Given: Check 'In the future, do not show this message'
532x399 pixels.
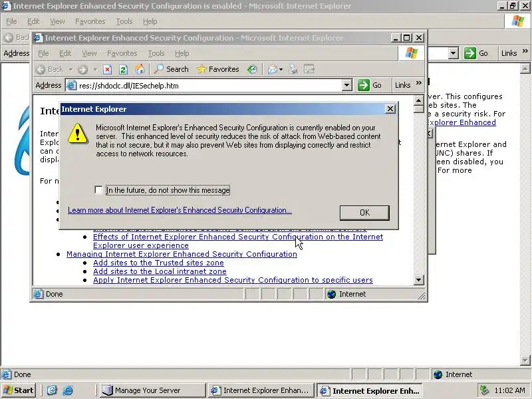Looking at the screenshot, I should click(x=98, y=190).
